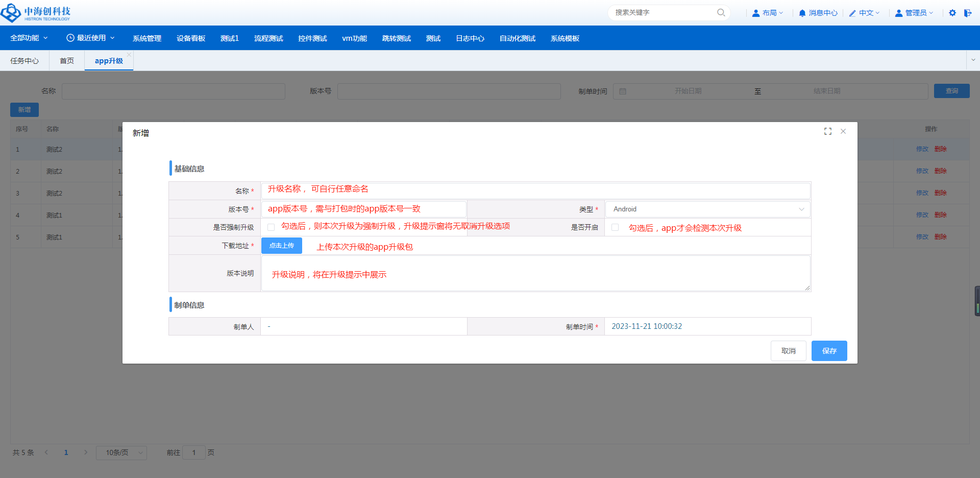Viewport: 980px width, 478px height.
Task: Click the search magnifier icon
Action: click(x=721, y=13)
